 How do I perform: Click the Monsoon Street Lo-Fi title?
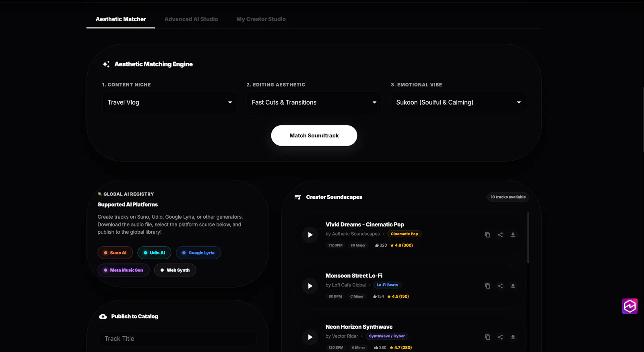click(x=354, y=276)
